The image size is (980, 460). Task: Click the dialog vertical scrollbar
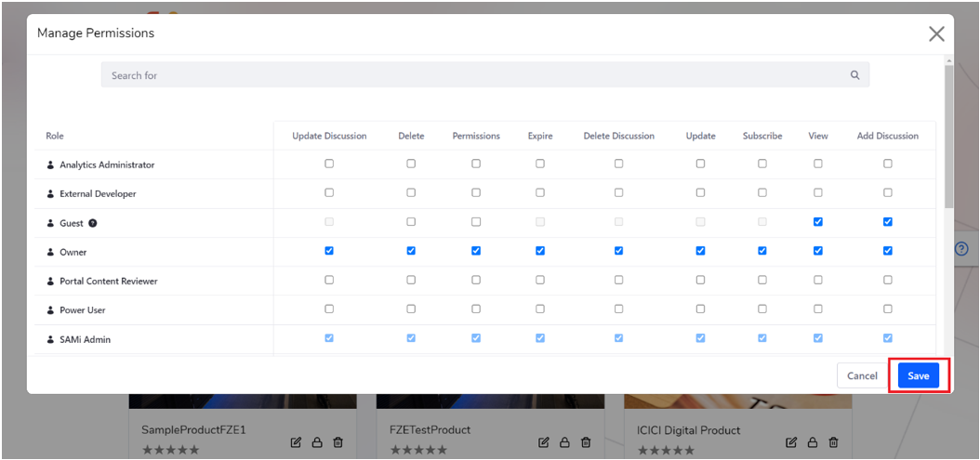click(x=948, y=138)
